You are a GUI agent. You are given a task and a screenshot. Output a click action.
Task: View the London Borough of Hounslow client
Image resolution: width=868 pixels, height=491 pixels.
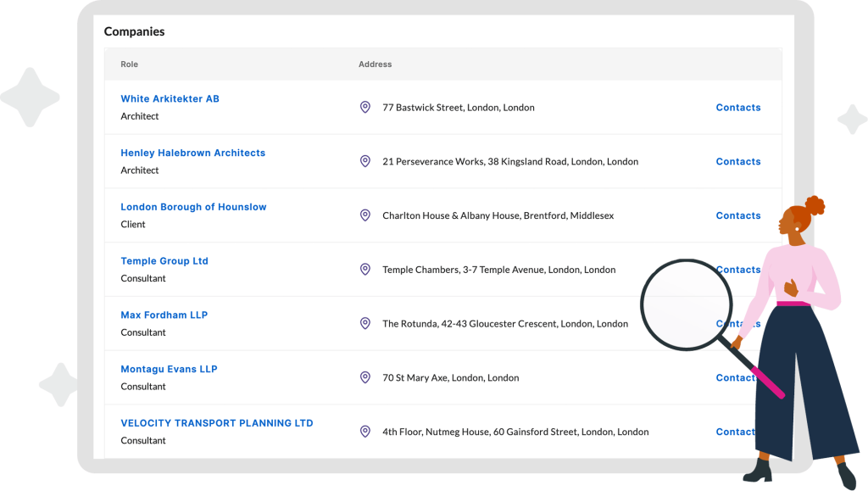pos(193,207)
